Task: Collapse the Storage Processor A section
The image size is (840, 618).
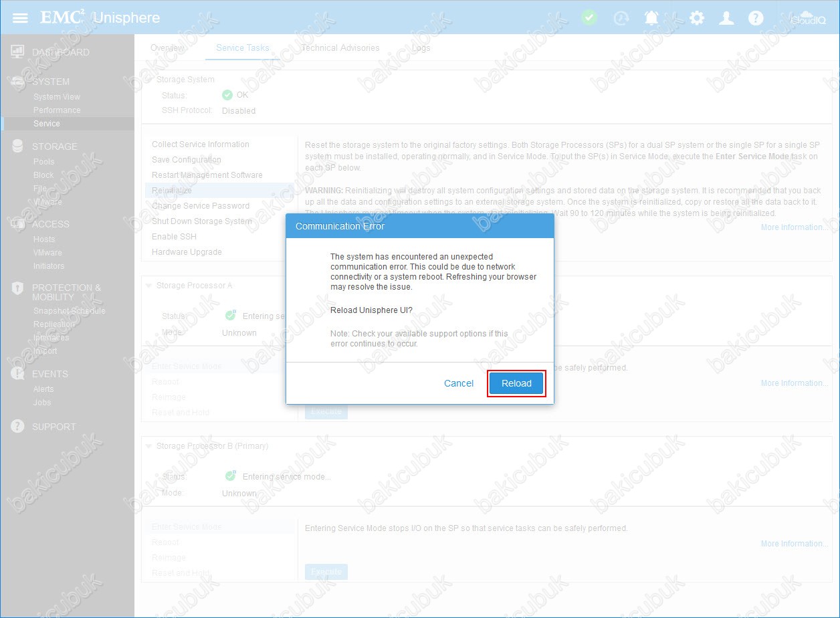Action: [x=148, y=286]
